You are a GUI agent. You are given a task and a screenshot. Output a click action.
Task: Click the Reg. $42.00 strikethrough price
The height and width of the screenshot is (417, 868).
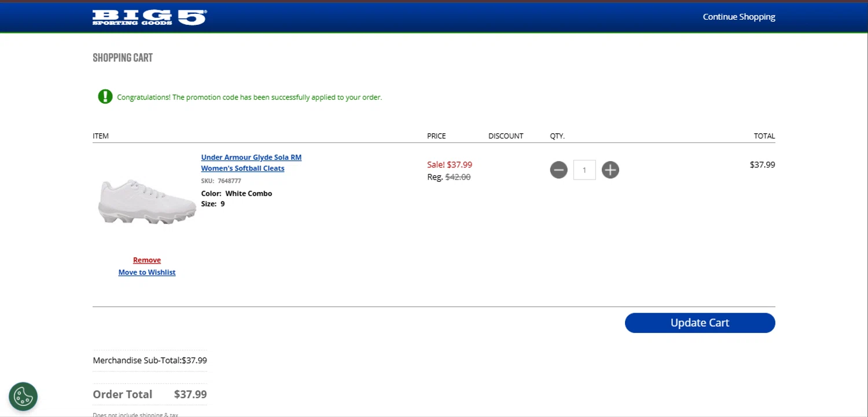[449, 177]
